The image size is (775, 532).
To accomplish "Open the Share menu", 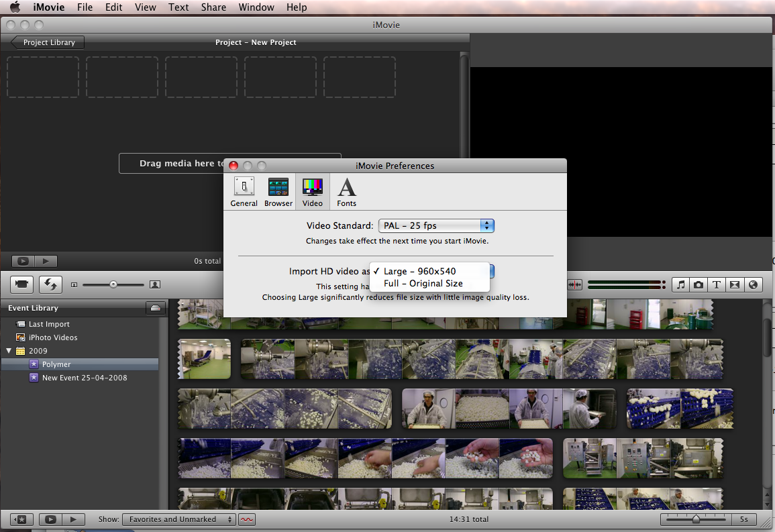I will 213,7.
